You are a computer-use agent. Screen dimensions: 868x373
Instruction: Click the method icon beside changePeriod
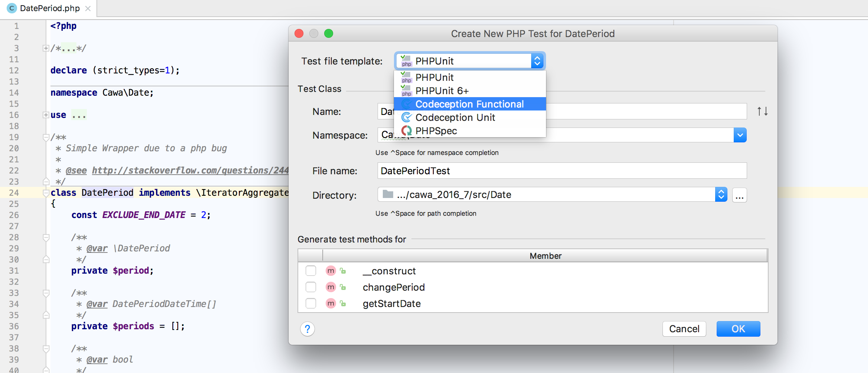coord(331,287)
